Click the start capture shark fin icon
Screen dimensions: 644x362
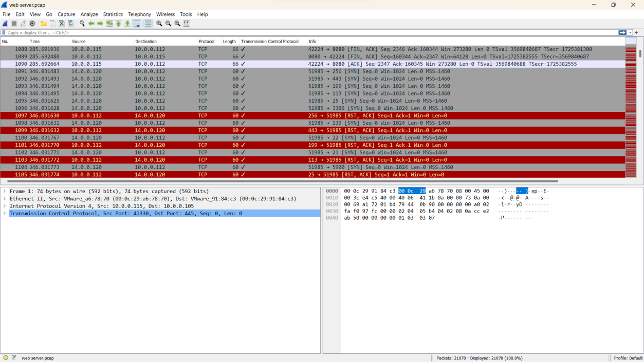coord(5,24)
